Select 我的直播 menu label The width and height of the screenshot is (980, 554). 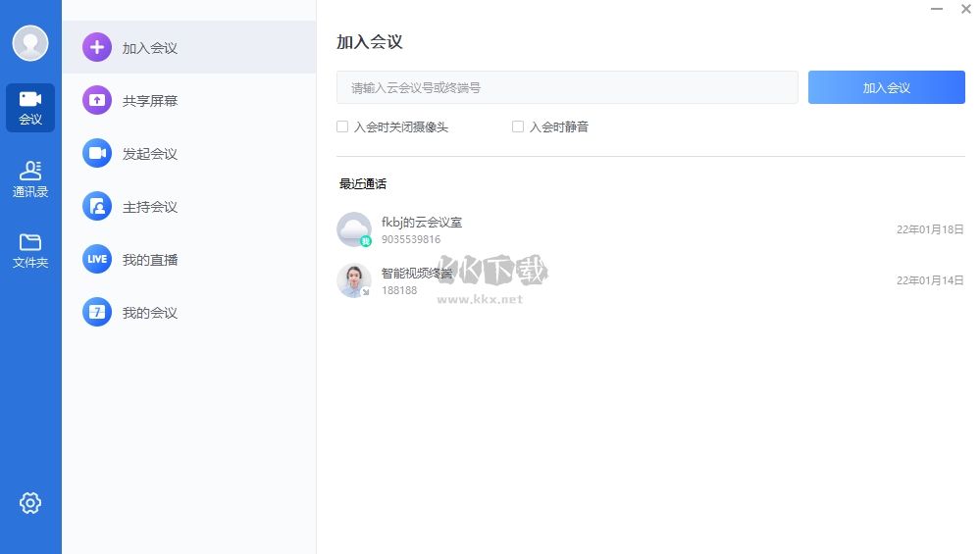tap(150, 260)
